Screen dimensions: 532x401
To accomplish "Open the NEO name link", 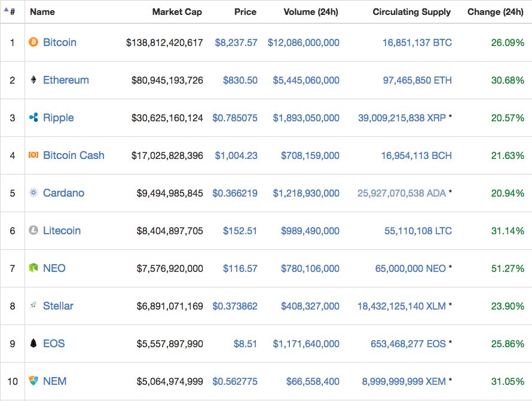I will [x=54, y=268].
